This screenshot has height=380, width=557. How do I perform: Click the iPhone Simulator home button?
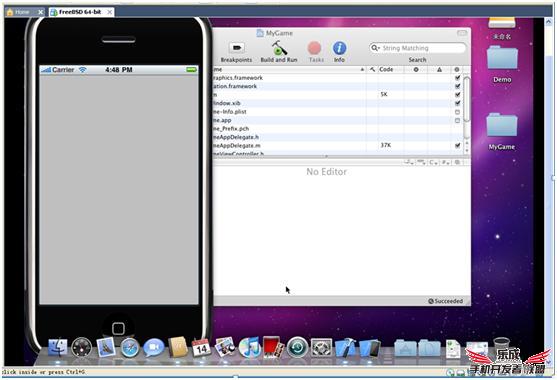click(118, 329)
